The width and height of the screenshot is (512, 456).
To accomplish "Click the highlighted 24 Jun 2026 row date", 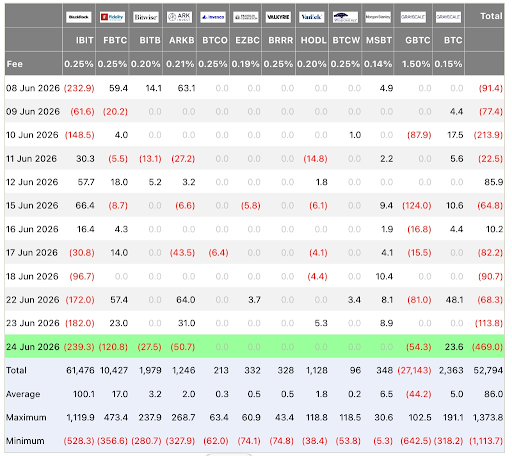I will pyautogui.click(x=33, y=347).
